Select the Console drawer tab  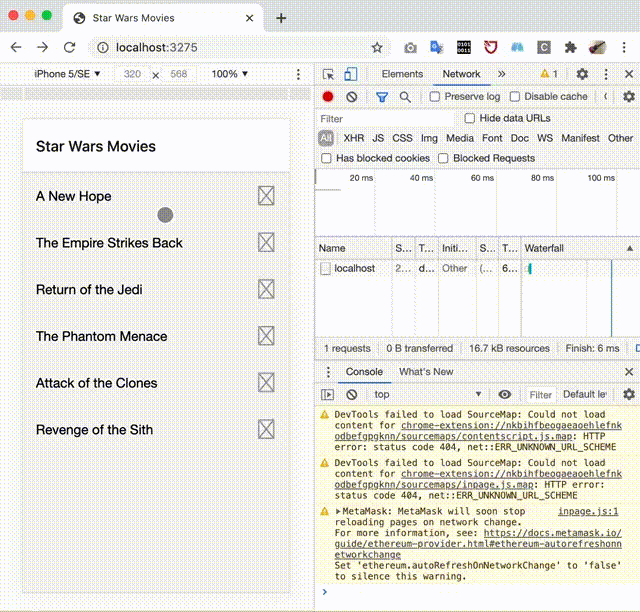point(364,372)
